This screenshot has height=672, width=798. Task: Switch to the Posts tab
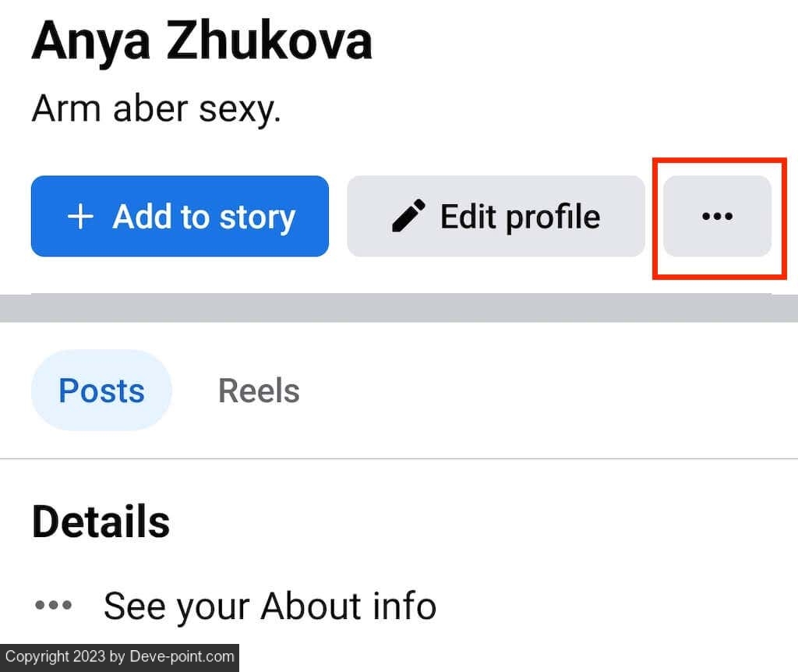(x=101, y=390)
